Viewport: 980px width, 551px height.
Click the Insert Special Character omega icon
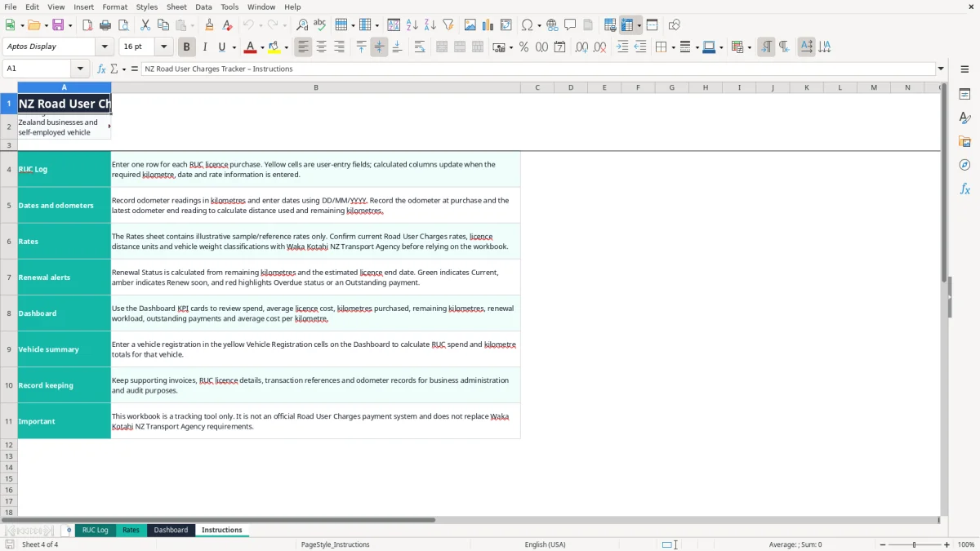527,25
